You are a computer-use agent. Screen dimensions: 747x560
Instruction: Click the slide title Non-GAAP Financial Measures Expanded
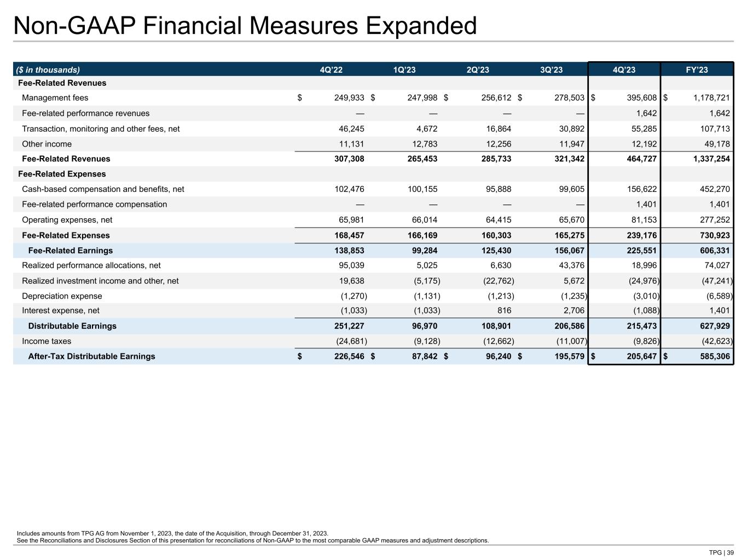[245, 26]
